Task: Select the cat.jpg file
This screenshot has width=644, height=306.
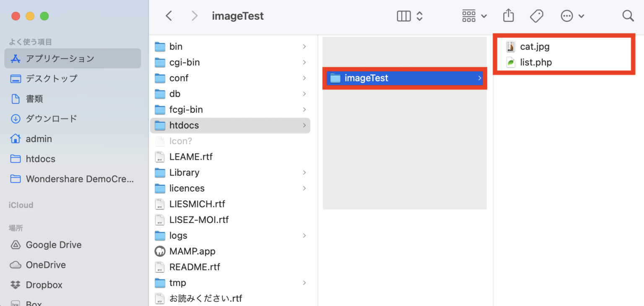Action: point(535,47)
